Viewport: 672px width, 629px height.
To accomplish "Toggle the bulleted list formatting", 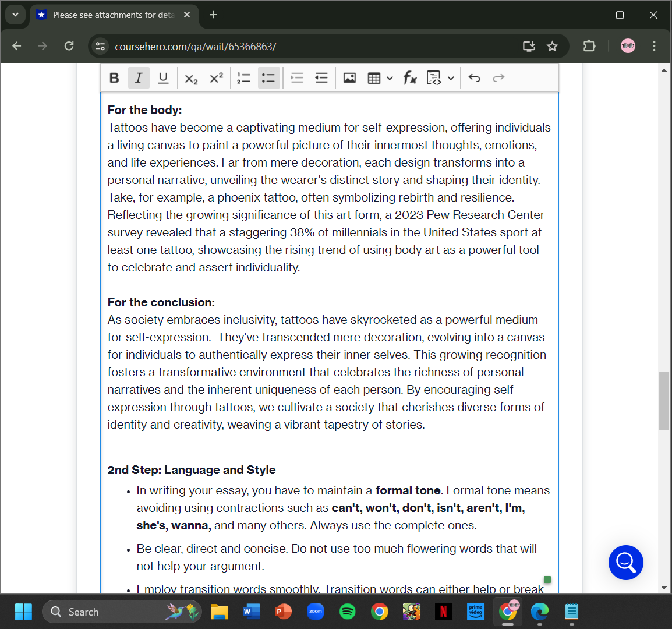I will 268,77.
